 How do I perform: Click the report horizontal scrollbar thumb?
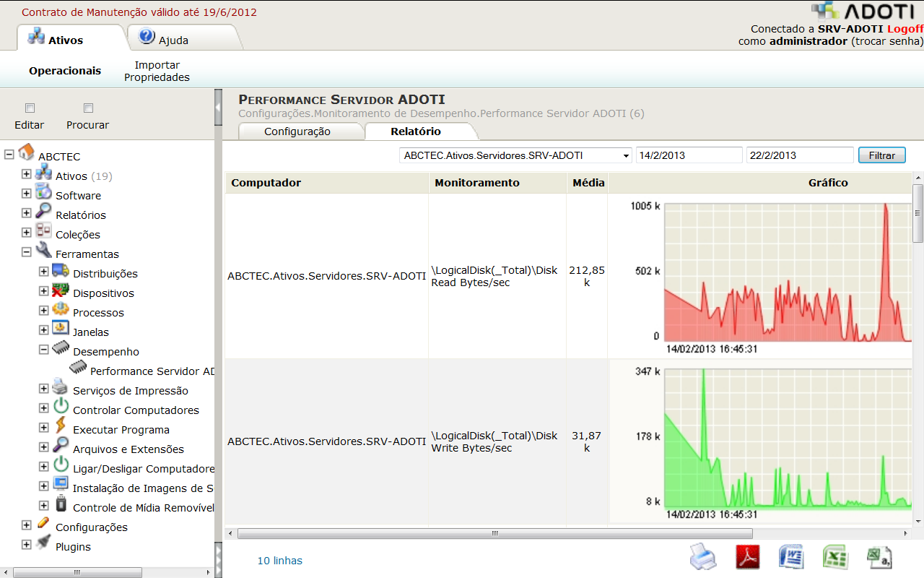pyautogui.click(x=495, y=534)
